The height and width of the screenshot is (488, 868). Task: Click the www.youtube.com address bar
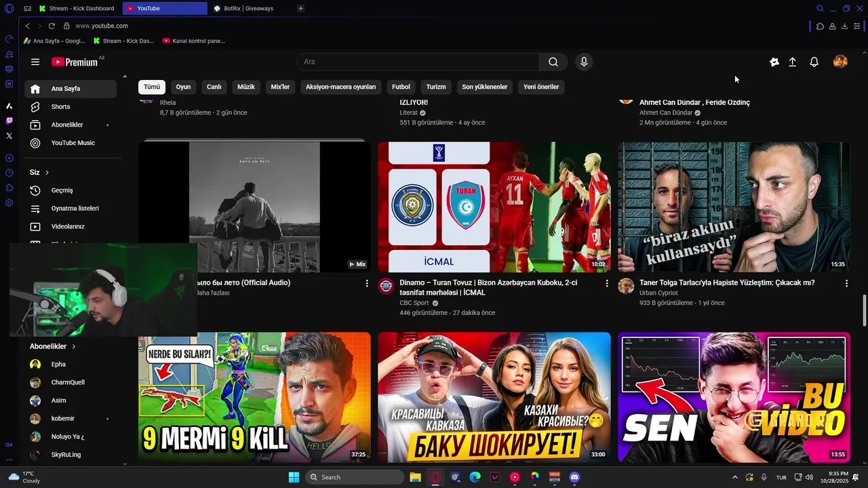(102, 26)
